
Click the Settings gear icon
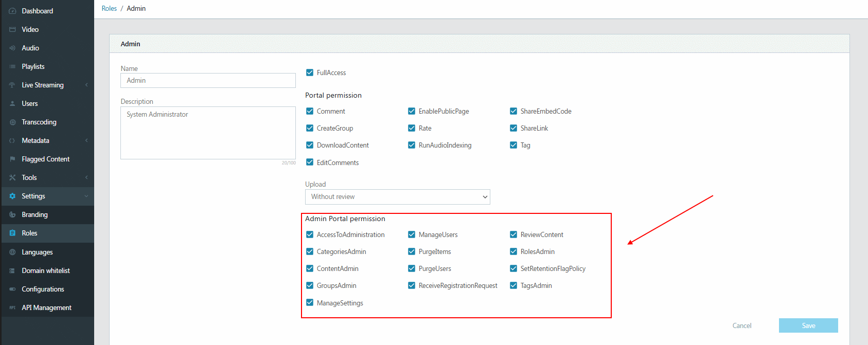point(12,196)
